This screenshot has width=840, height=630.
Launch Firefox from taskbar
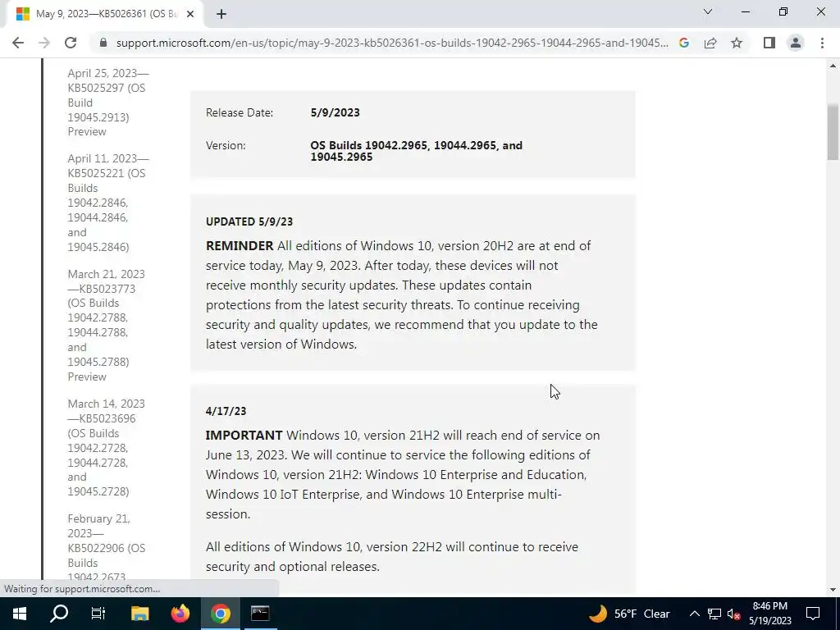(x=180, y=614)
